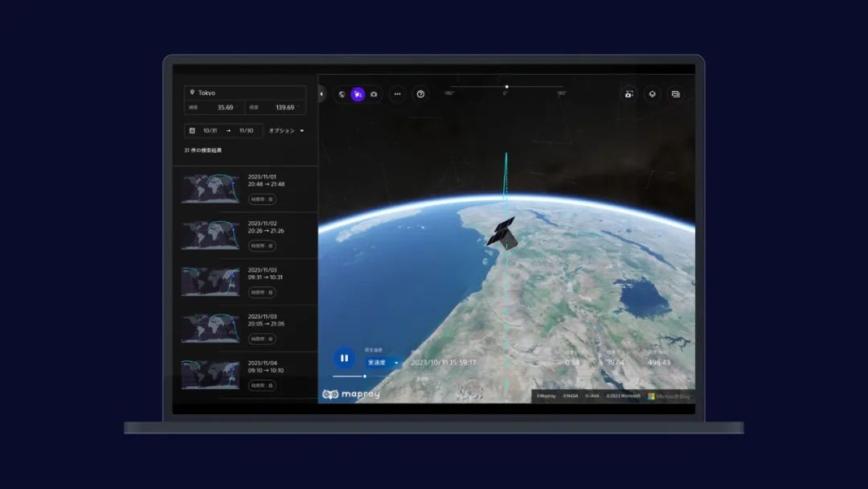Viewport: 868px width, 489px height.
Task: Collapse the left search panel arrow
Action: pos(321,94)
